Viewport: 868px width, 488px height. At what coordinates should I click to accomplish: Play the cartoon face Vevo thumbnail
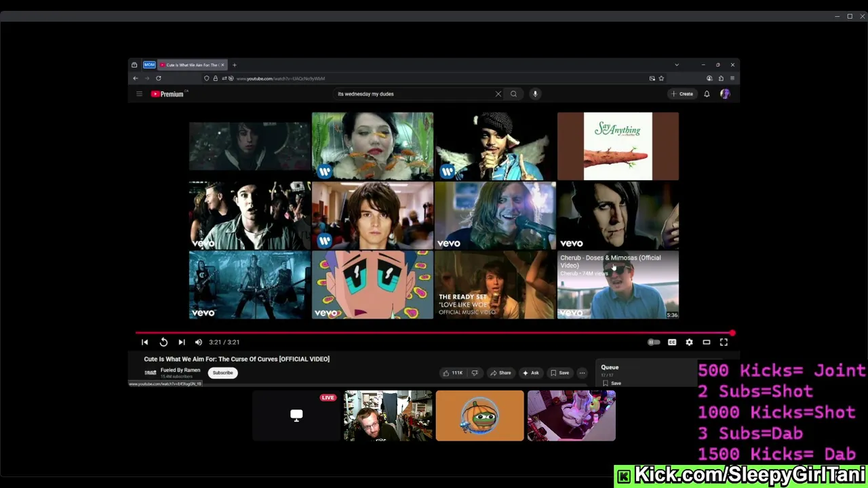(x=372, y=285)
